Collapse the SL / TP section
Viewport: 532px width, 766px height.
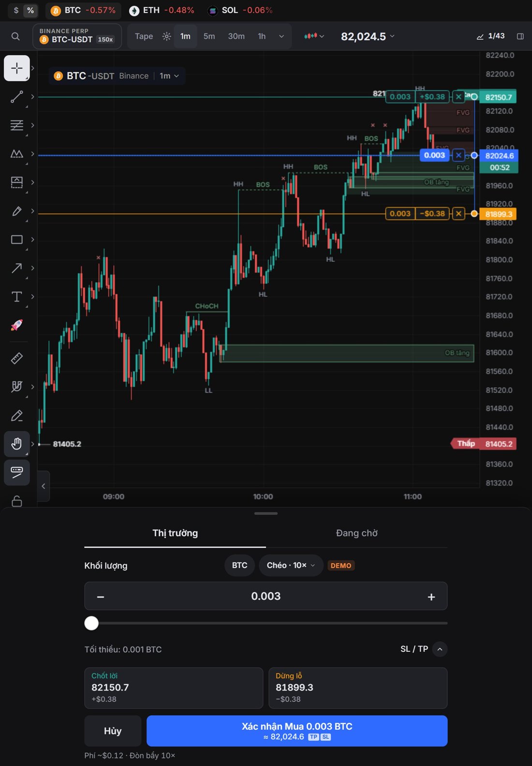coord(440,649)
